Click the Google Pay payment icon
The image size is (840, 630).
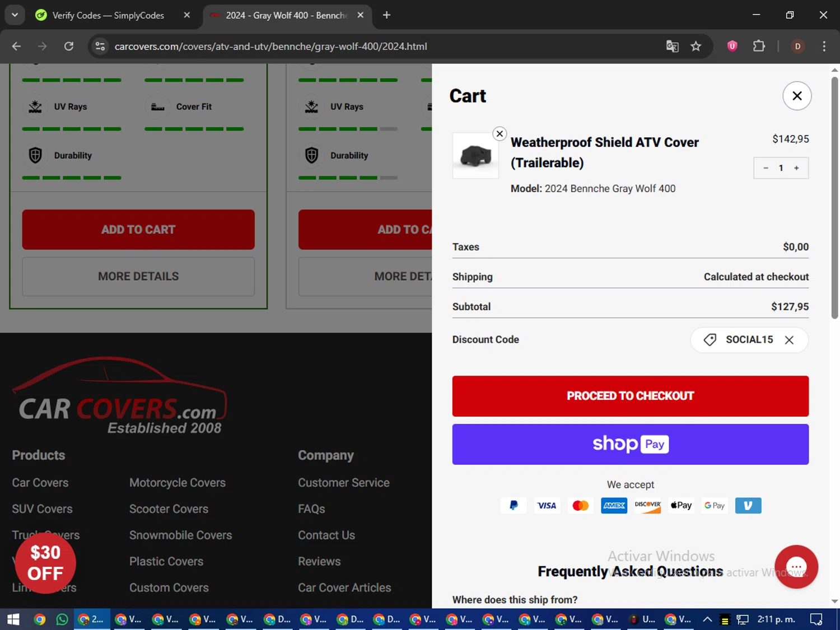(715, 506)
